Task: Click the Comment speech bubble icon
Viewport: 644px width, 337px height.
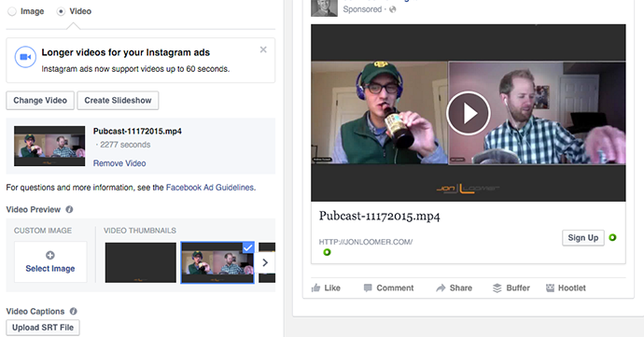Action: click(368, 288)
